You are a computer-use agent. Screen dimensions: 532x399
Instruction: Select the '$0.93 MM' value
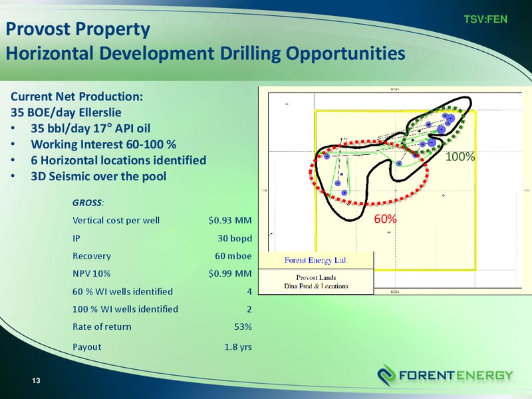[230, 221]
